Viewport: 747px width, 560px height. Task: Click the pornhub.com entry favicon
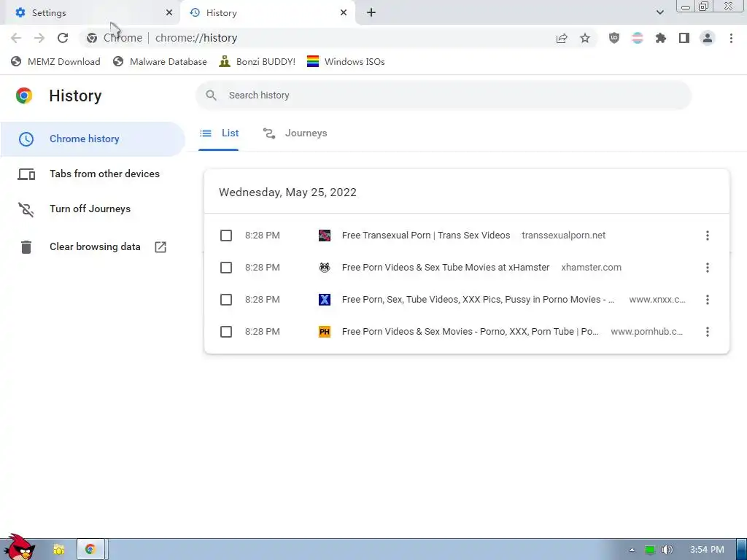[325, 332]
